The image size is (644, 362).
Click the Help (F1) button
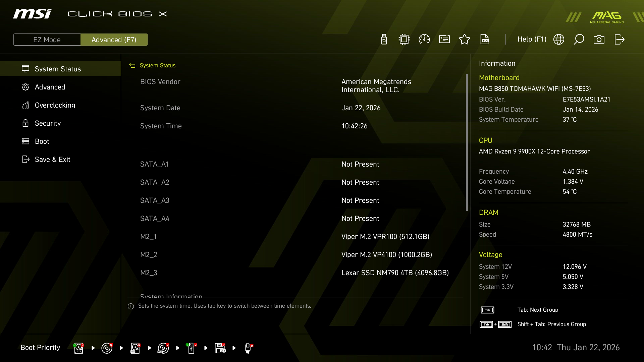[x=532, y=39]
